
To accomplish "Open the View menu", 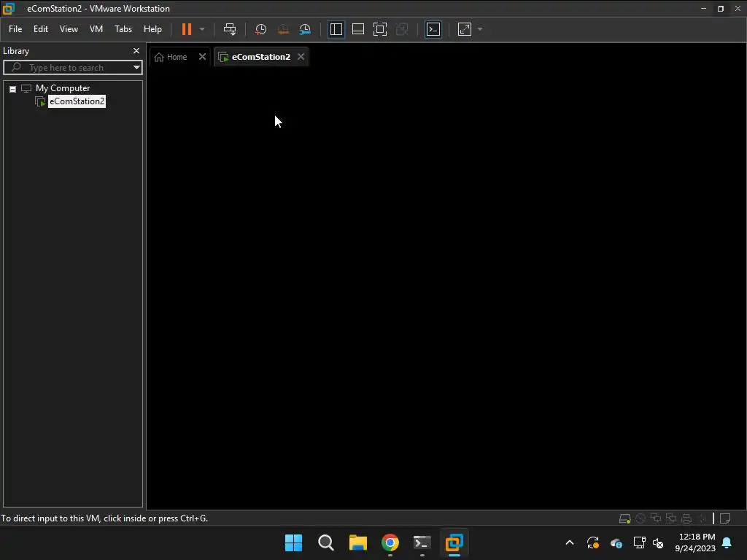I will (69, 29).
